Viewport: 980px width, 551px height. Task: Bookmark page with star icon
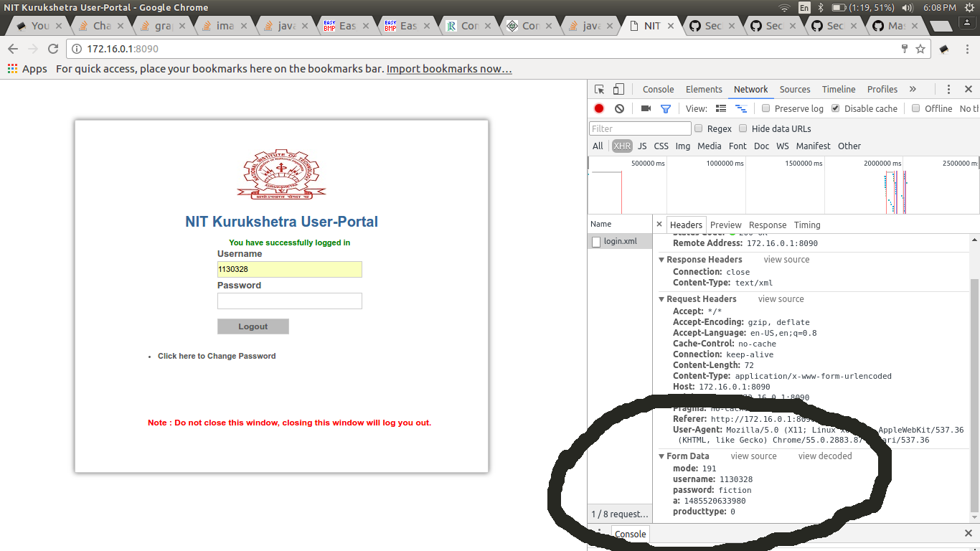coord(920,49)
